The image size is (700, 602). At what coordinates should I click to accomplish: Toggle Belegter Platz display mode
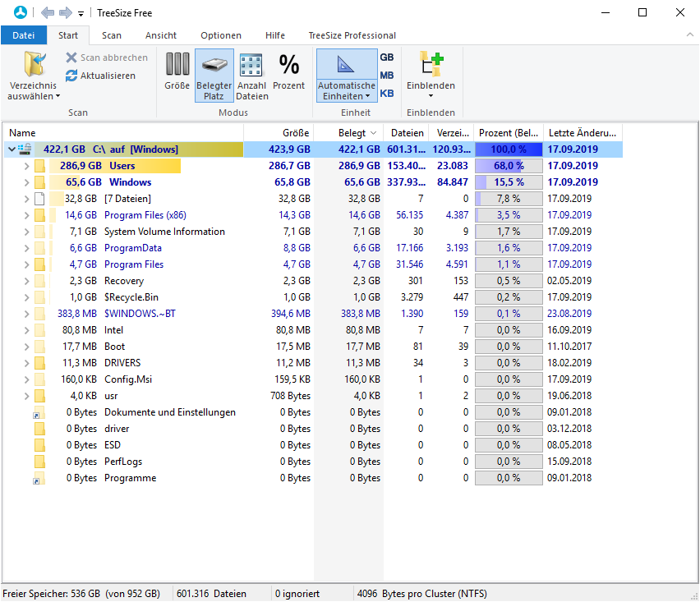pos(214,75)
